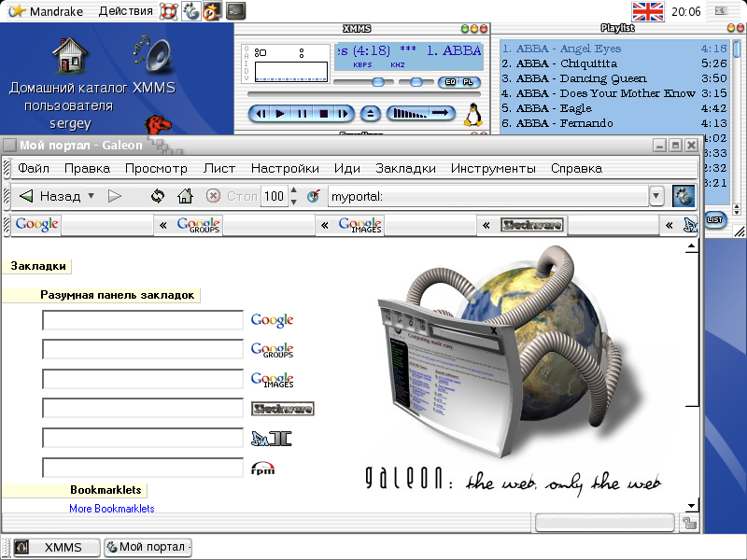This screenshot has width=747, height=560.
Task: Open the Закладки menu
Action: (405, 169)
